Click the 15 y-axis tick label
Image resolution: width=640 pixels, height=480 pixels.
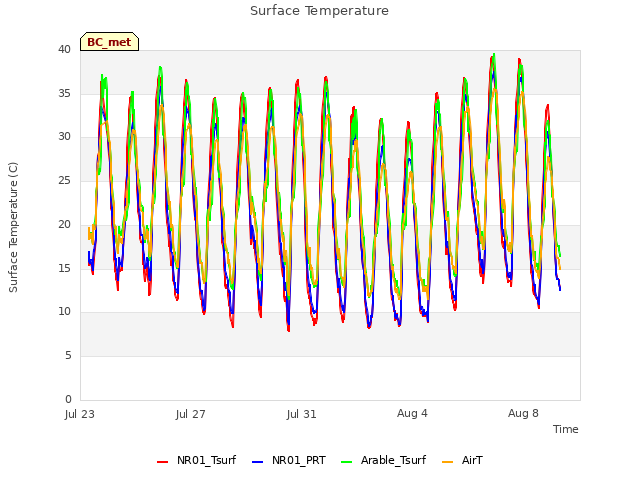64,268
